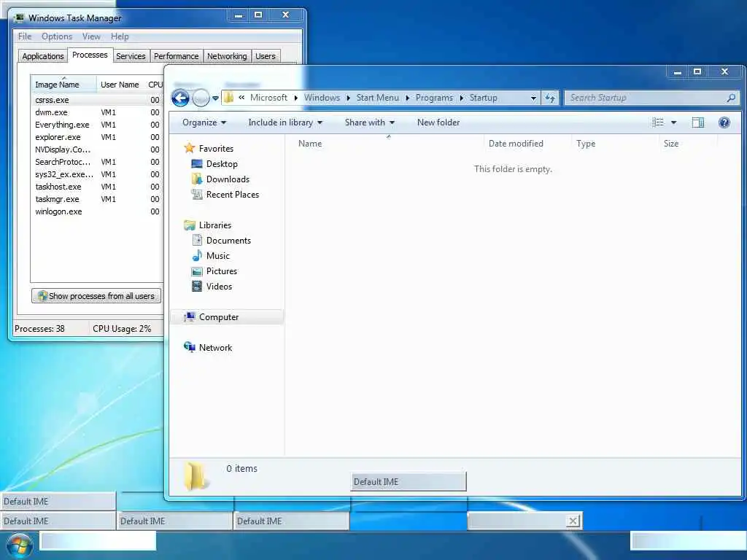This screenshot has height=560, width=747.
Task: Select Computer in navigation pane
Action: point(219,317)
